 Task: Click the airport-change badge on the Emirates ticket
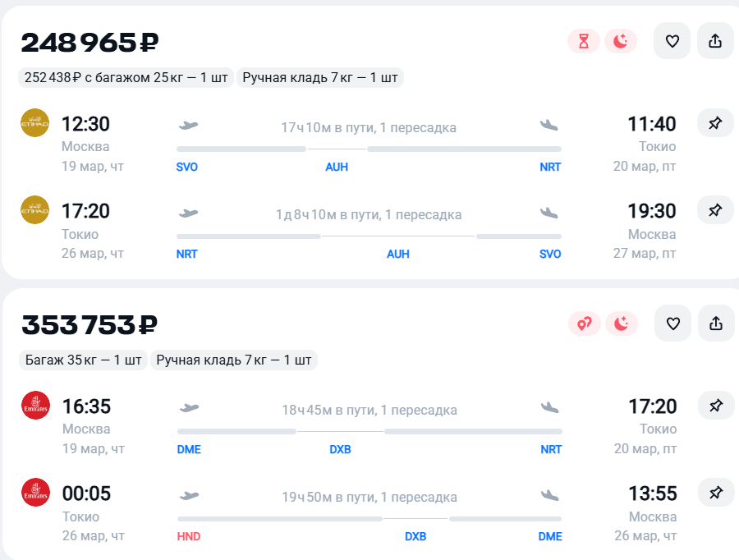click(585, 324)
